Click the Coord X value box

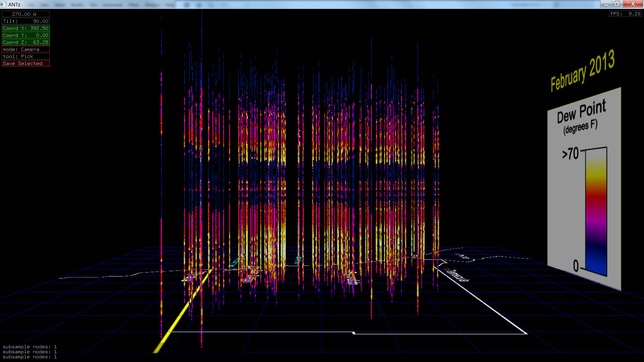[x=25, y=28]
